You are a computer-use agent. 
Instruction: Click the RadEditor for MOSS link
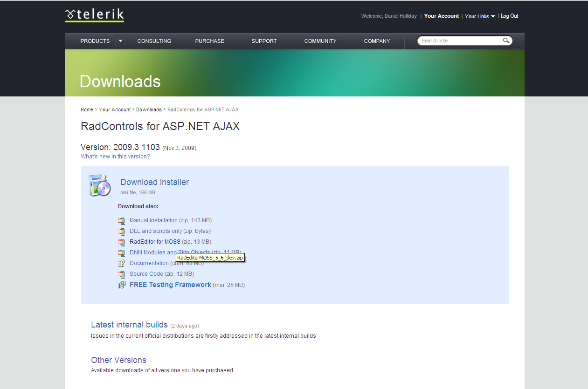(155, 242)
